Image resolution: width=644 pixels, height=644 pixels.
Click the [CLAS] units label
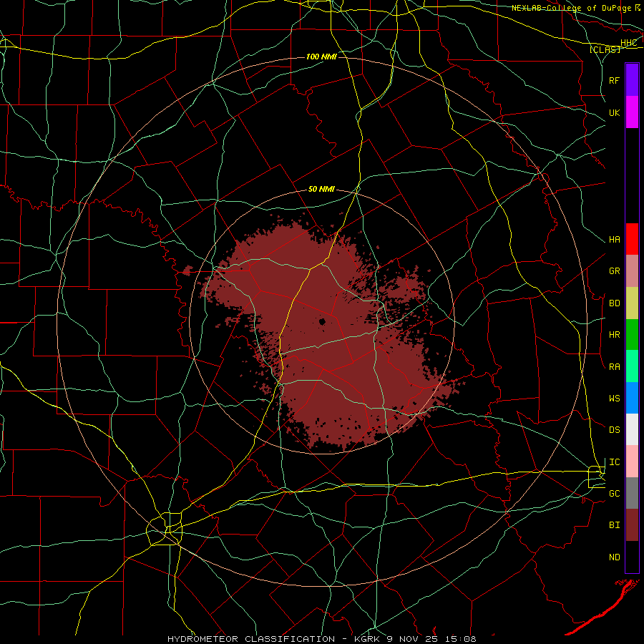605,49
